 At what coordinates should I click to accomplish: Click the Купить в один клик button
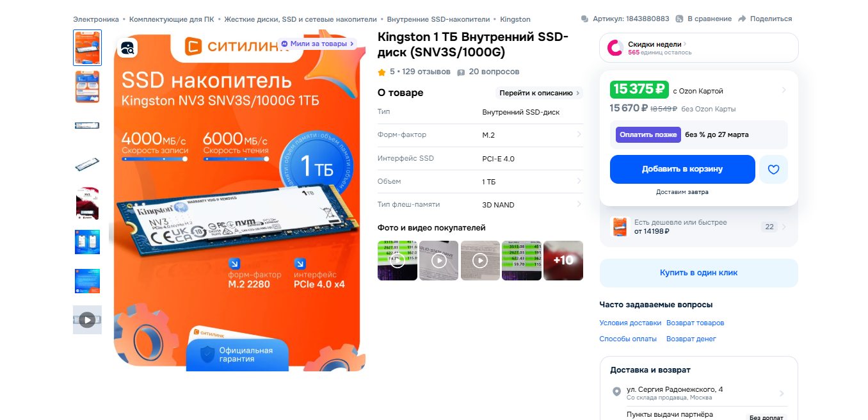(x=699, y=273)
